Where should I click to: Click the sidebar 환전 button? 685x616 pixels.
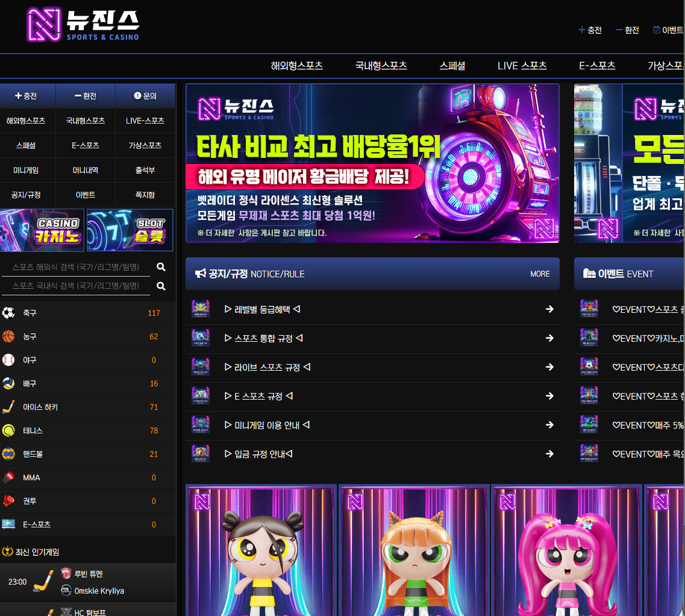click(86, 96)
